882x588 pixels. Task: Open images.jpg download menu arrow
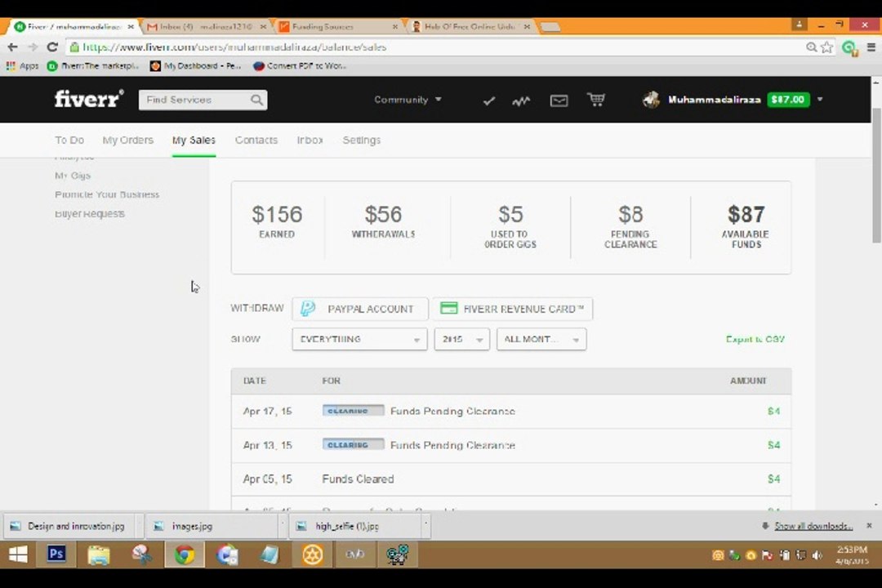click(283, 526)
